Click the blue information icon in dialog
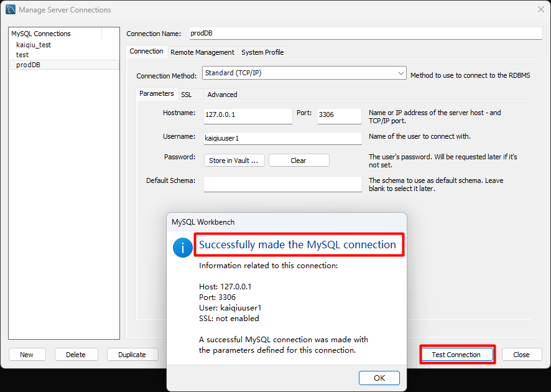The width and height of the screenshot is (551, 392). coord(182,248)
